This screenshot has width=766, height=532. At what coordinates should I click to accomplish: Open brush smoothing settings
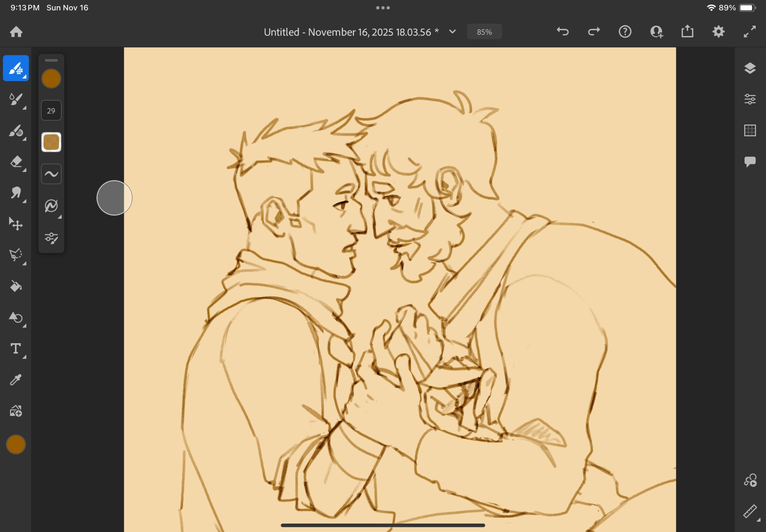51,174
